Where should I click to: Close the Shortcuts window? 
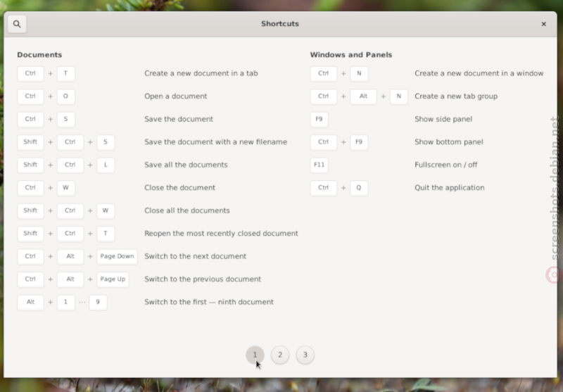pyautogui.click(x=543, y=24)
